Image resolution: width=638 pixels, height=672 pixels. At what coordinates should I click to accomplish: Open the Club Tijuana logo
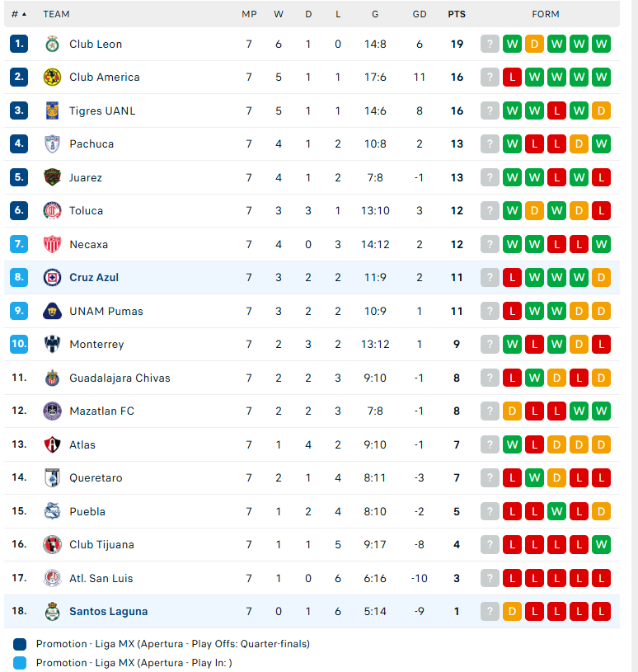coord(52,545)
